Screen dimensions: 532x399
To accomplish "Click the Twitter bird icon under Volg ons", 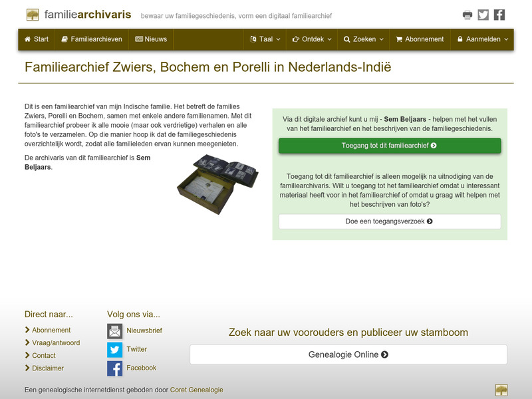I will click(x=114, y=348).
